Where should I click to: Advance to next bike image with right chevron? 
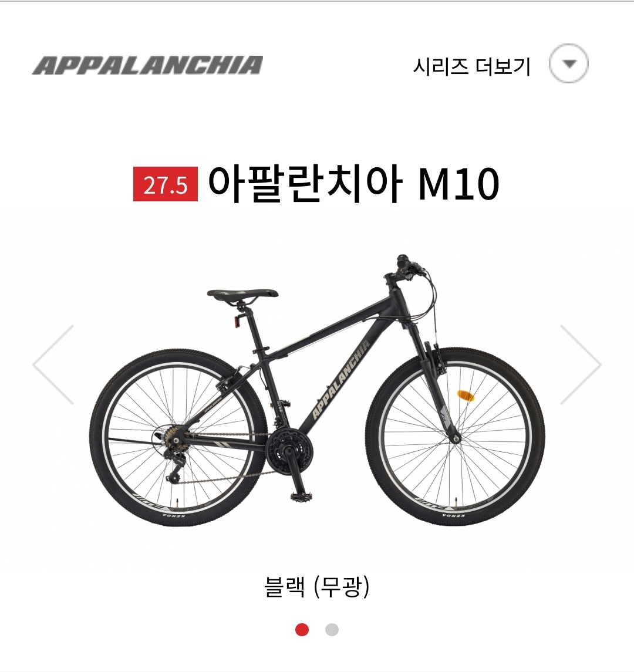coord(581,364)
